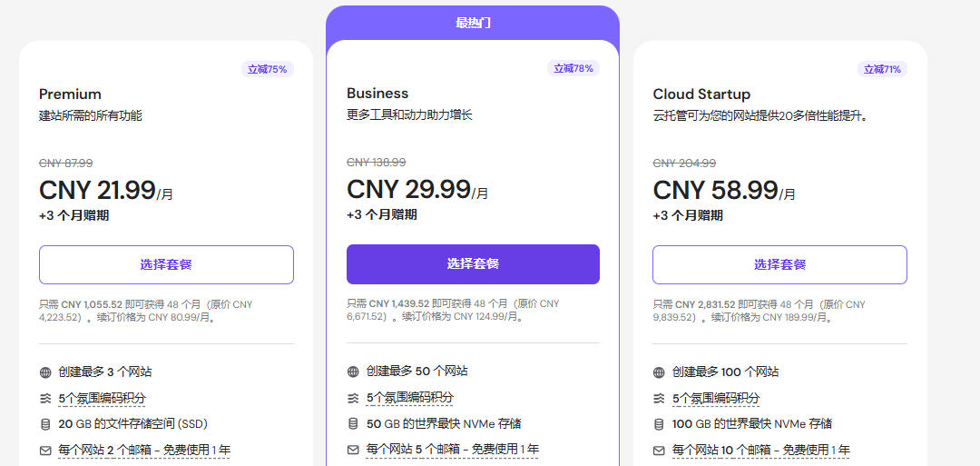This screenshot has height=466, width=980.
Task: Click 创建最多 100 个网站 text
Action: [726, 372]
